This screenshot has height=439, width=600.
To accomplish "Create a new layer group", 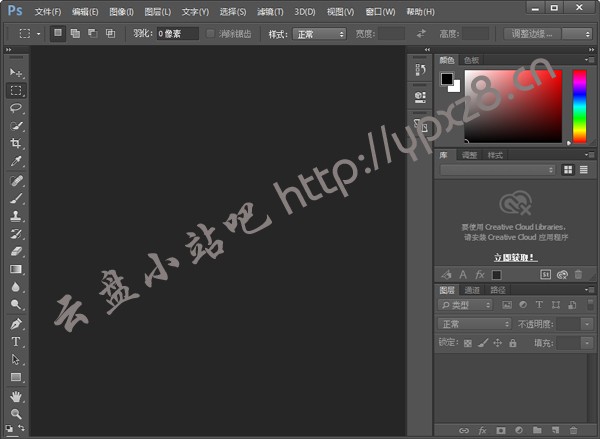I will [x=537, y=431].
